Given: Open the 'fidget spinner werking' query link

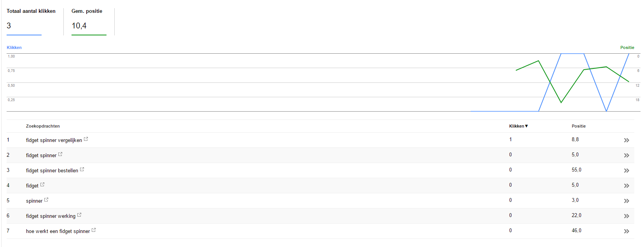Looking at the screenshot, I should point(51,216).
